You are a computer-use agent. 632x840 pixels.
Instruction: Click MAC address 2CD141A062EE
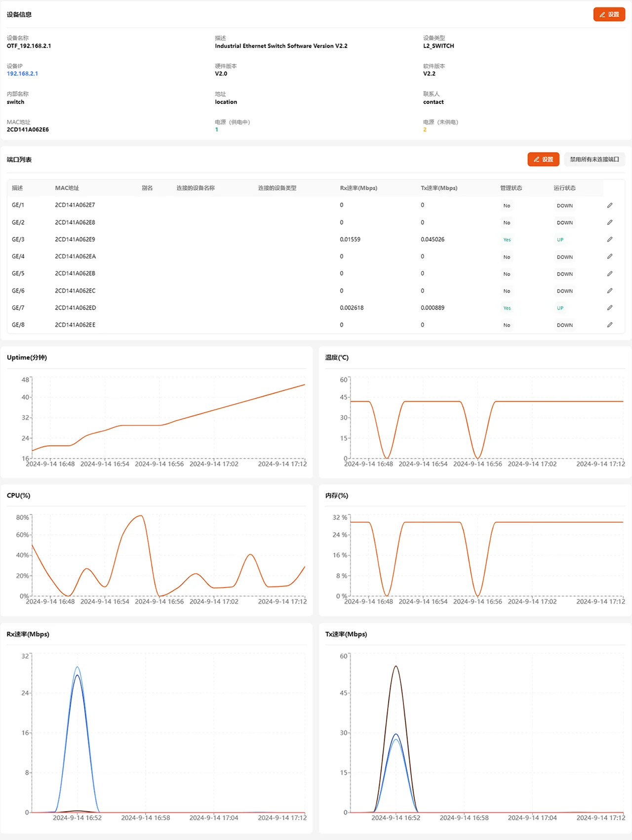click(75, 325)
